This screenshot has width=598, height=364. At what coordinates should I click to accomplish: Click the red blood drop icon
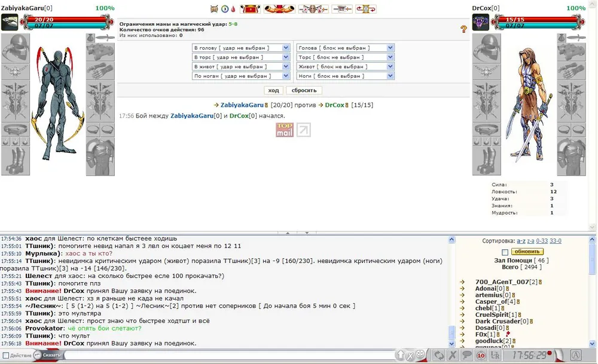233,9
